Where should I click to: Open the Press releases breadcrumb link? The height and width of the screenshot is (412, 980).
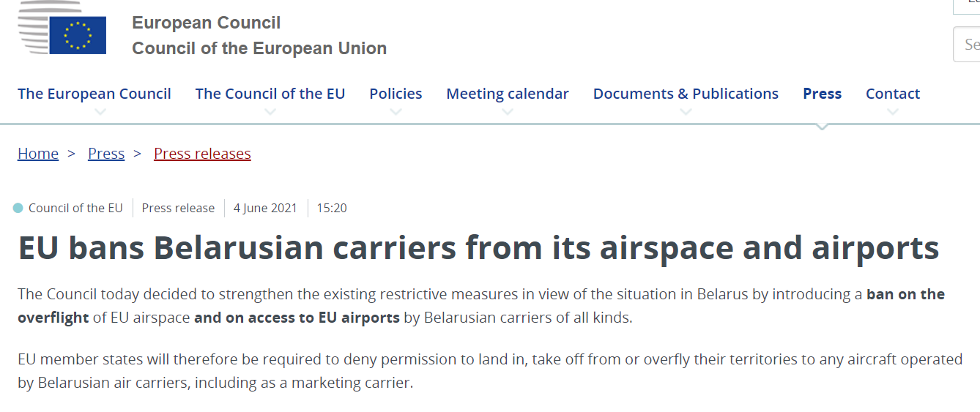tap(202, 154)
